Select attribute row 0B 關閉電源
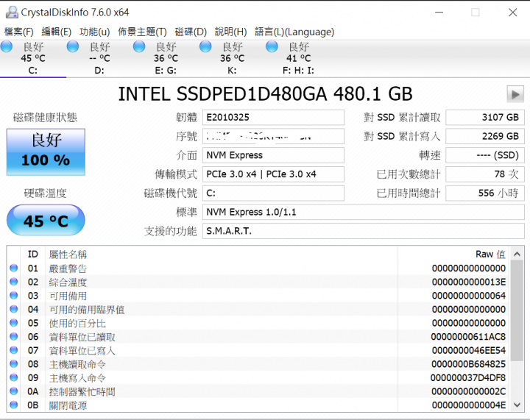 coord(258,405)
